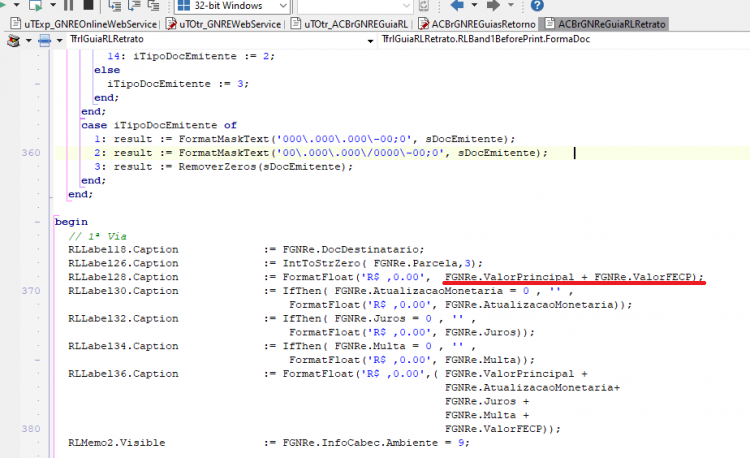Click the blue sections icon in navigation bar
Viewport: 750px width, 458px height.
click(44, 41)
